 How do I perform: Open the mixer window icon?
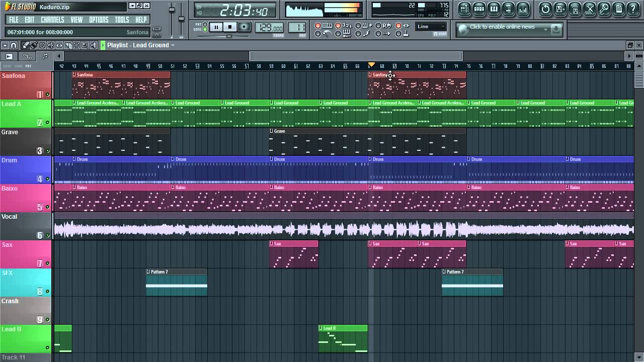point(523,9)
